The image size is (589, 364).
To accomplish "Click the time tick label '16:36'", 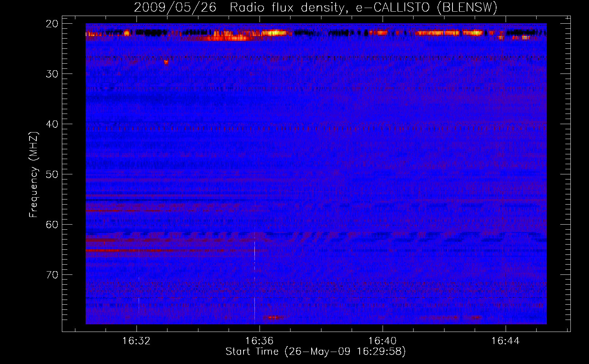I will coord(260,341).
